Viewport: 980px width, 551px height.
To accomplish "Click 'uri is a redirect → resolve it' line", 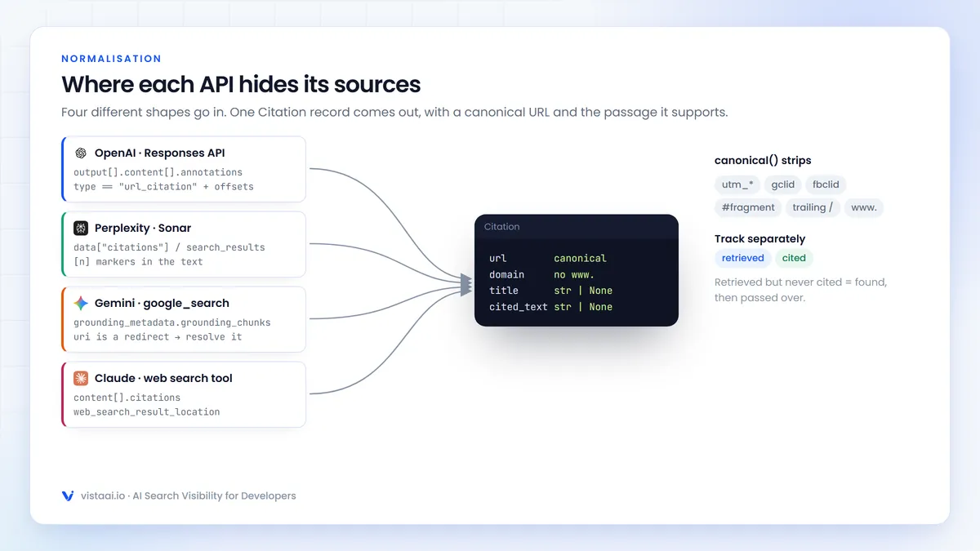I will point(158,337).
